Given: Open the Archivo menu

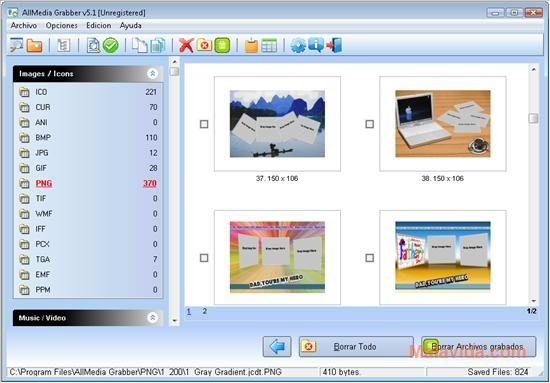Looking at the screenshot, I should click(x=24, y=26).
